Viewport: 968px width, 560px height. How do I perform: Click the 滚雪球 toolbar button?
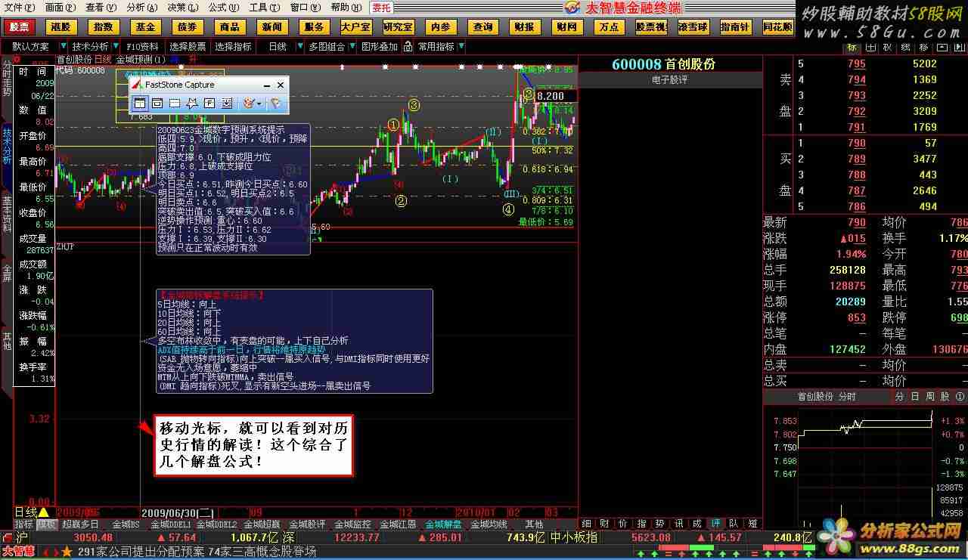pos(693,26)
